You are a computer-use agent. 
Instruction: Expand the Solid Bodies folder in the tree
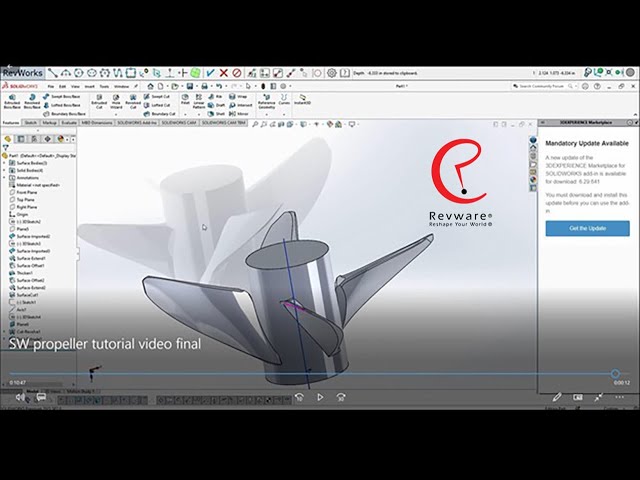pos(4,170)
